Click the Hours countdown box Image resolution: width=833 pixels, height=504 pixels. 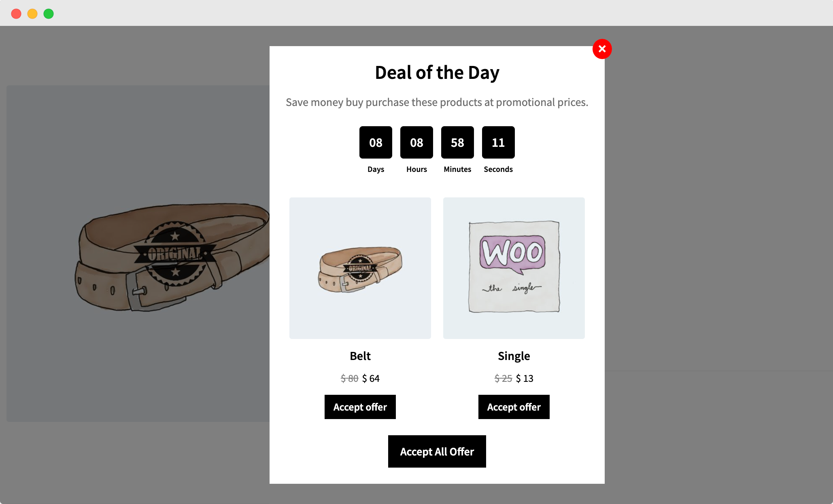(416, 142)
